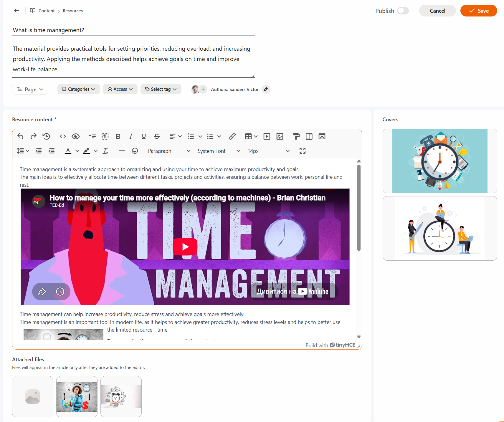Click the upload arrow toolbar icon
The width and height of the screenshot is (504, 422).
click(322, 136)
